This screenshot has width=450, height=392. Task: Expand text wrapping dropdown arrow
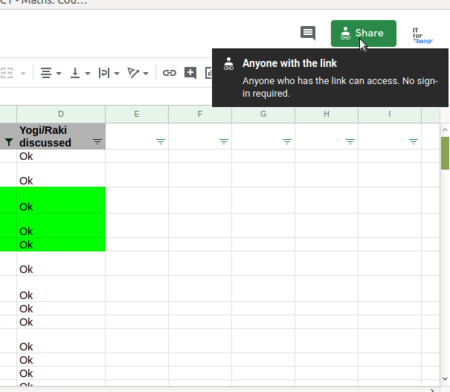[117, 73]
